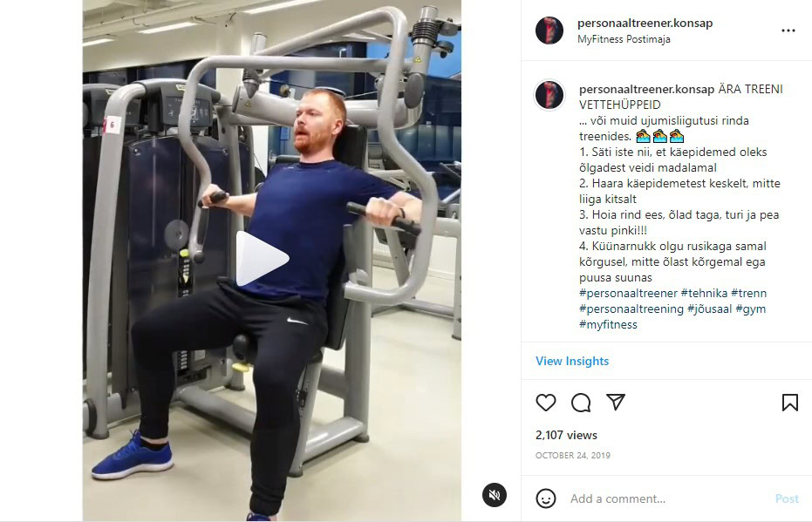The width and height of the screenshot is (812, 522).
Task: Play the gym workout video
Action: [x=262, y=258]
